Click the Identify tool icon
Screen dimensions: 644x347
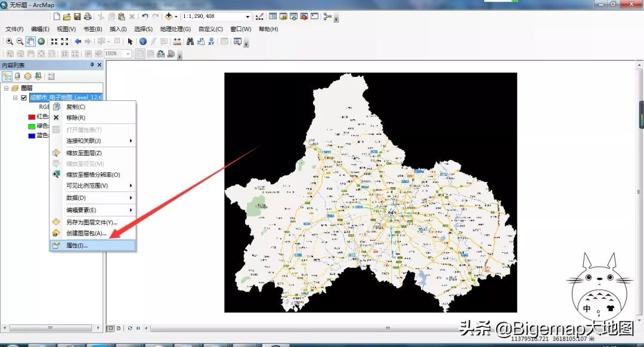point(142,42)
